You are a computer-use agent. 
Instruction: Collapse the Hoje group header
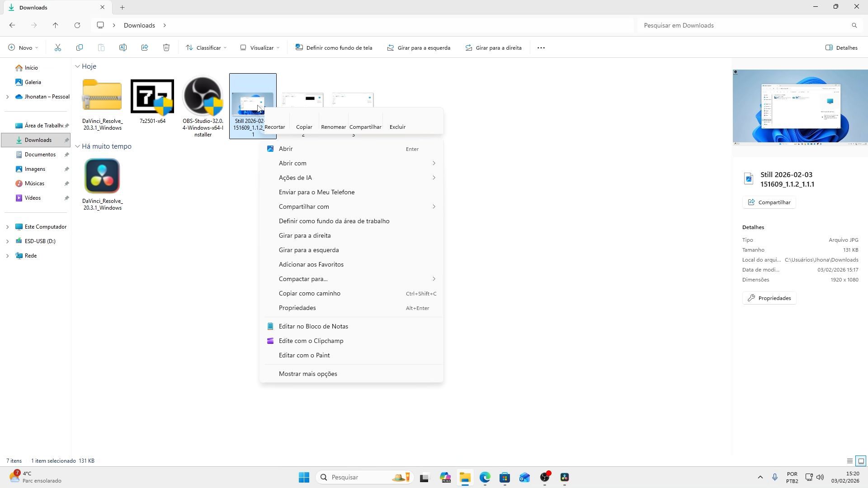tap(78, 66)
